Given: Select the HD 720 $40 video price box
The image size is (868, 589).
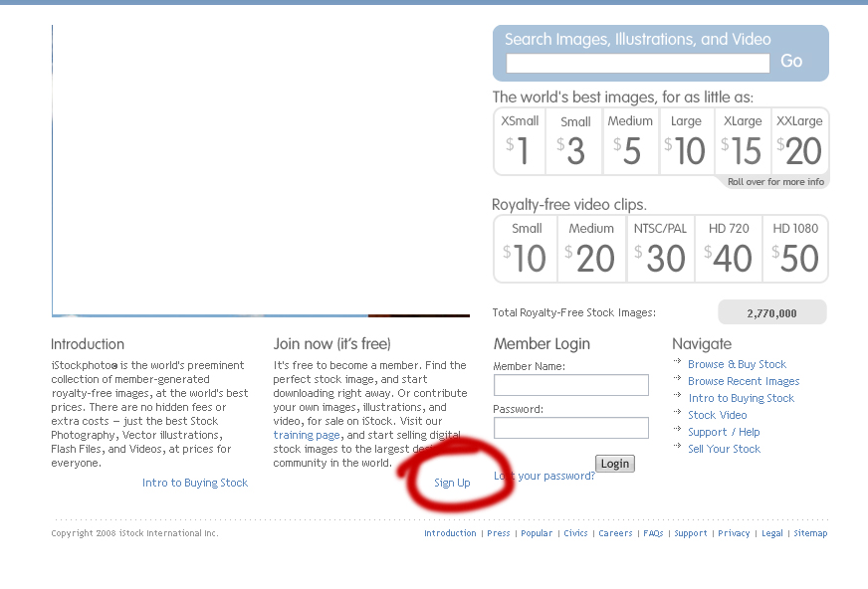Looking at the screenshot, I should tap(728, 249).
